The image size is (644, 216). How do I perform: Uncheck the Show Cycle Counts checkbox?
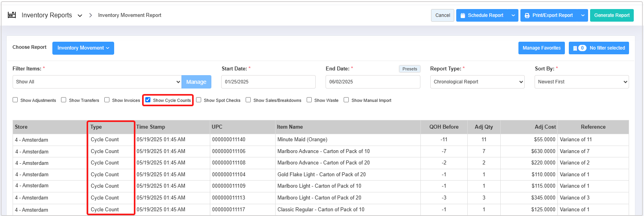pos(148,100)
